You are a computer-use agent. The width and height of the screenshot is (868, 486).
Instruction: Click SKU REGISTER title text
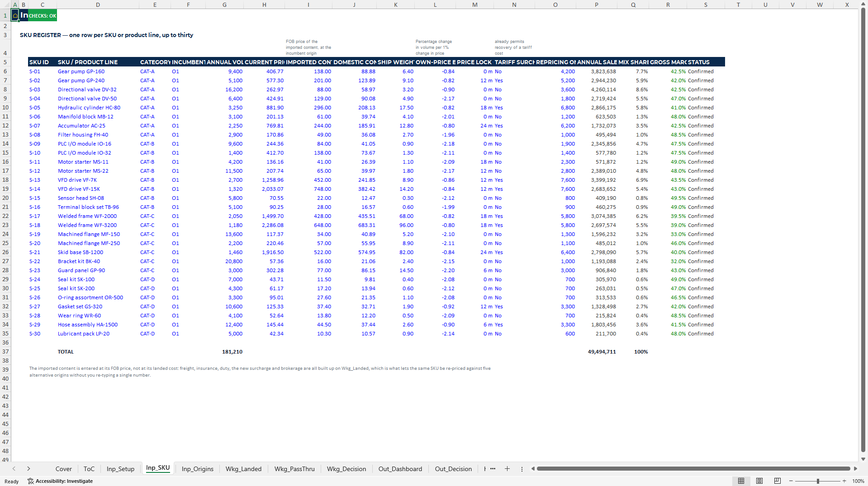point(106,35)
